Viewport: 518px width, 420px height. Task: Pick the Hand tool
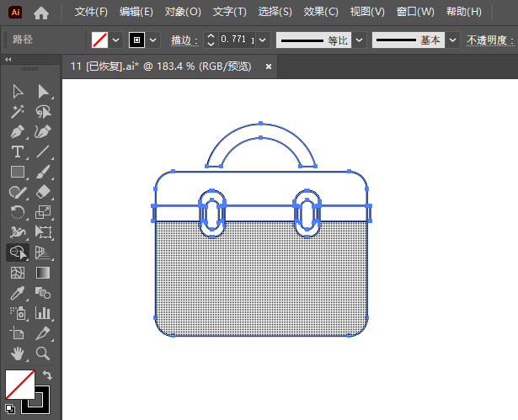click(17, 354)
